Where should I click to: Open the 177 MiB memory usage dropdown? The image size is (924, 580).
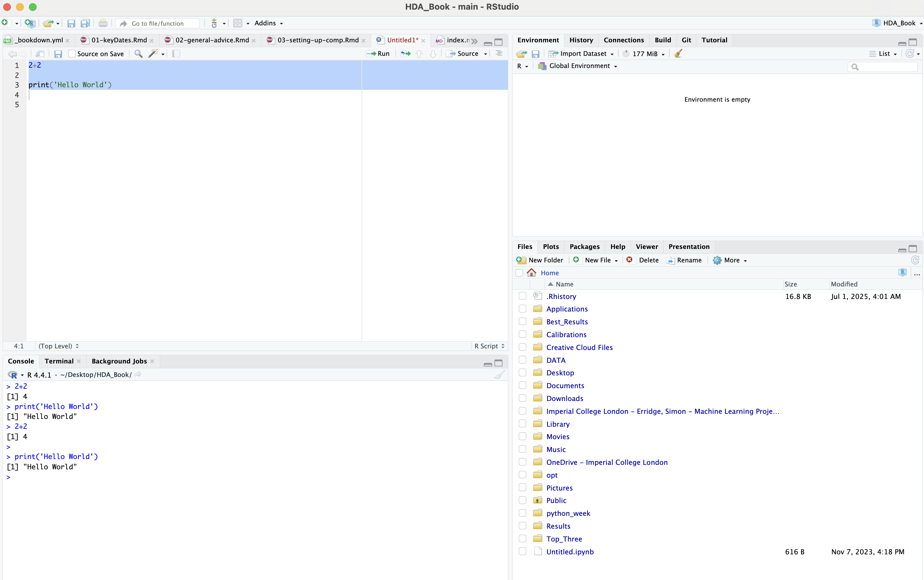644,54
